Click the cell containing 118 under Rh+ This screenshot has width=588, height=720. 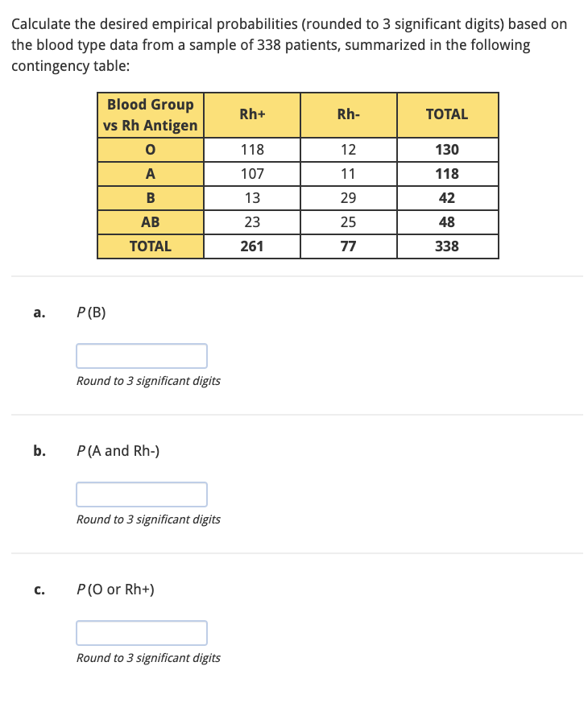251,149
